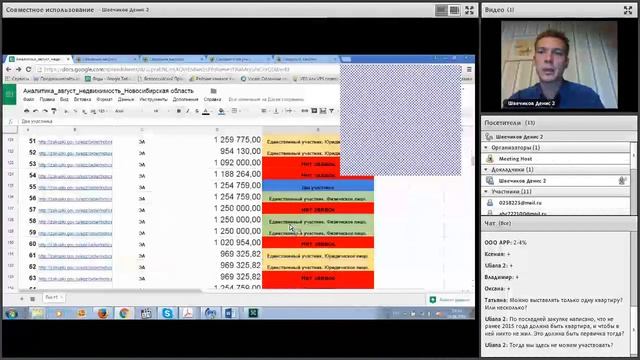Open Chrome hamburger menu
The height and width of the screenshot is (360, 640).
pyautogui.click(x=469, y=69)
